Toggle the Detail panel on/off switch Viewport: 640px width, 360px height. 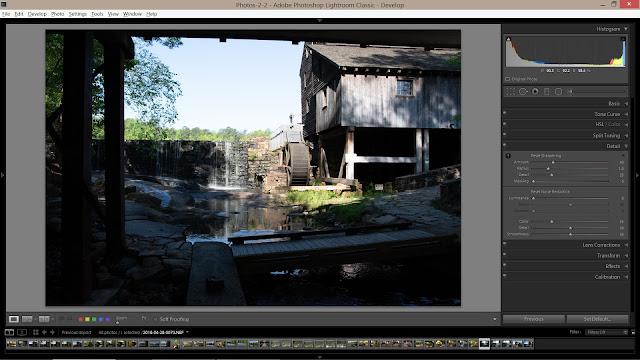505,145
